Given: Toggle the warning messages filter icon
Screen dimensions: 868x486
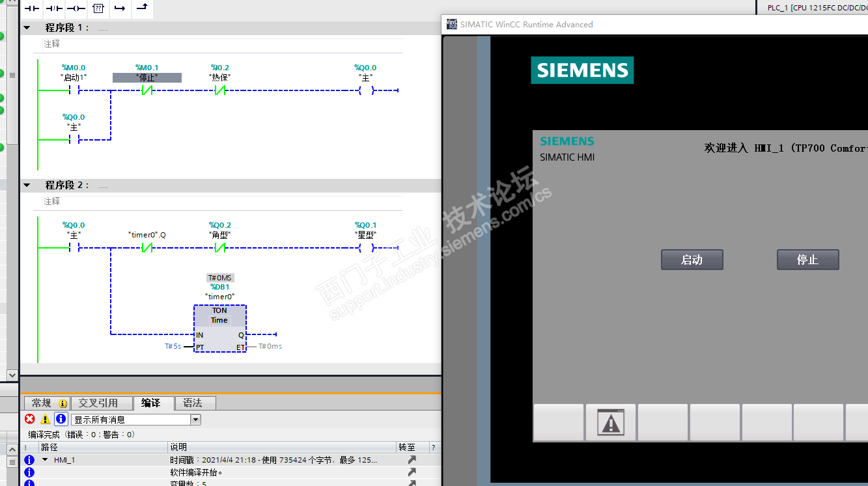Looking at the screenshot, I should pyautogui.click(x=46, y=419).
